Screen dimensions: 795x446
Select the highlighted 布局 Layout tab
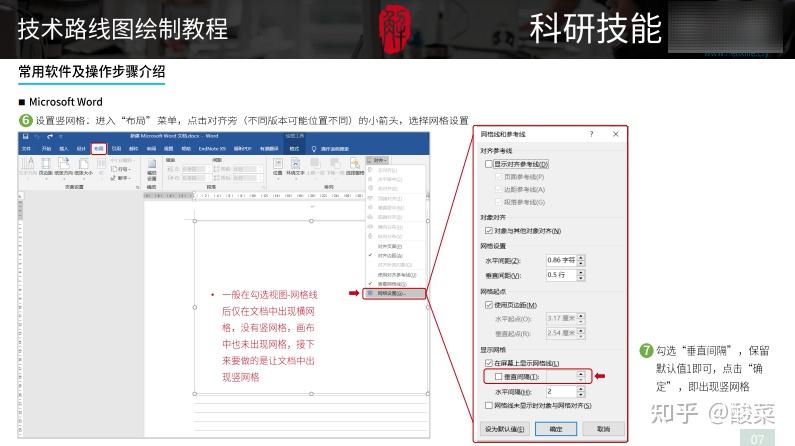click(x=99, y=149)
